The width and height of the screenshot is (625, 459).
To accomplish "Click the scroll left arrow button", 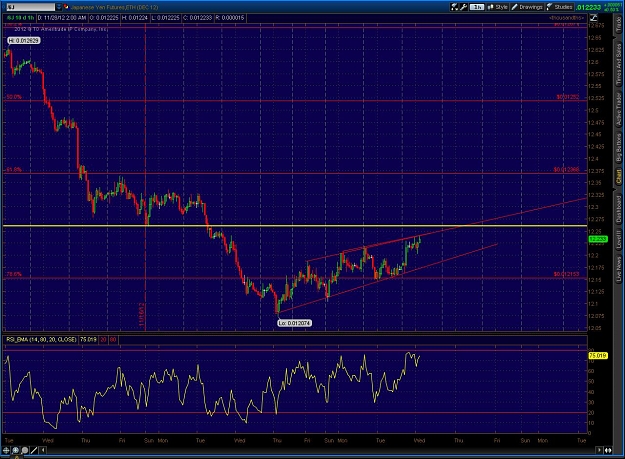I will [43, 450].
